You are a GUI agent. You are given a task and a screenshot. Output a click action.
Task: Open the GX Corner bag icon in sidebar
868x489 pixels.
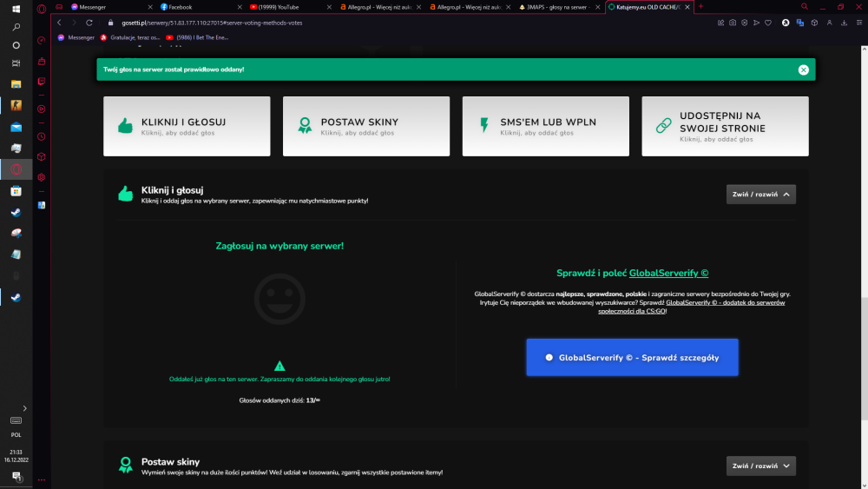coord(42,61)
